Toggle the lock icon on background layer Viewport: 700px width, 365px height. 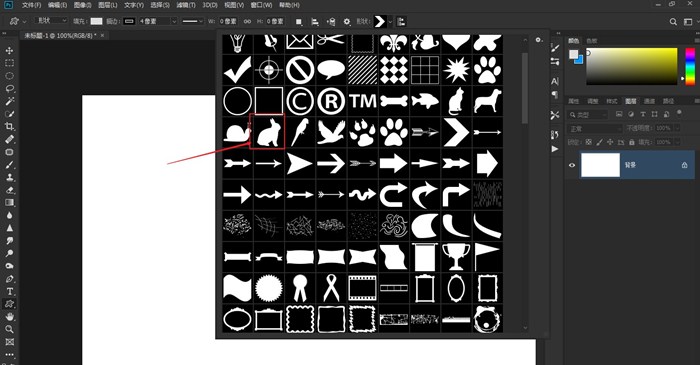[x=684, y=165]
